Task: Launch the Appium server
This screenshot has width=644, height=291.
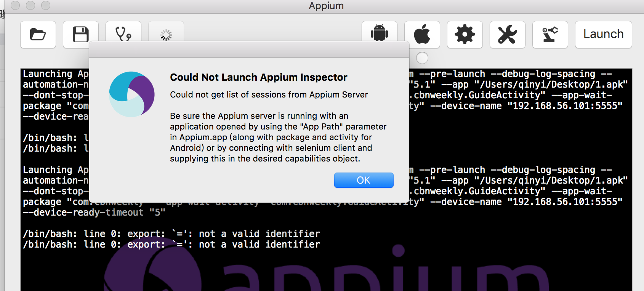Action: (604, 35)
